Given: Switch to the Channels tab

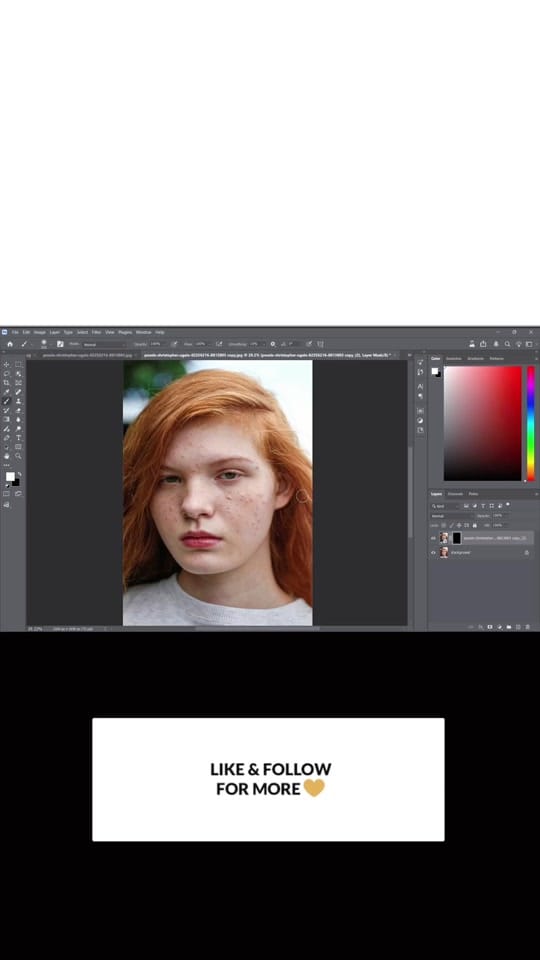Looking at the screenshot, I should (456, 494).
